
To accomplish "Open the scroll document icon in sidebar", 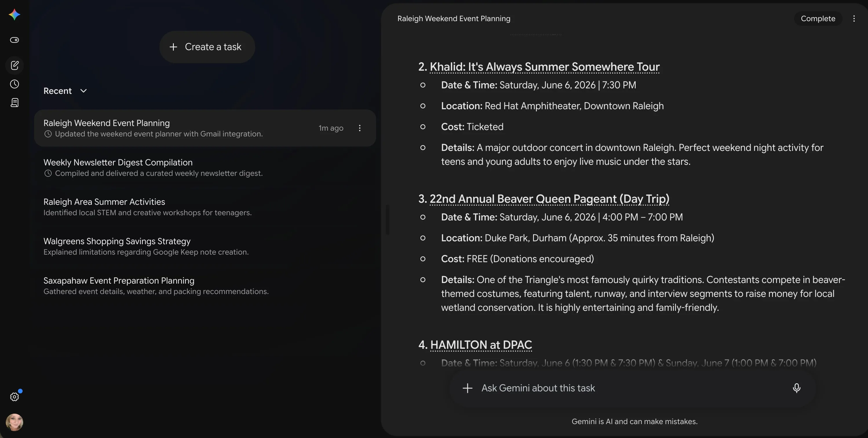I will pyautogui.click(x=14, y=103).
